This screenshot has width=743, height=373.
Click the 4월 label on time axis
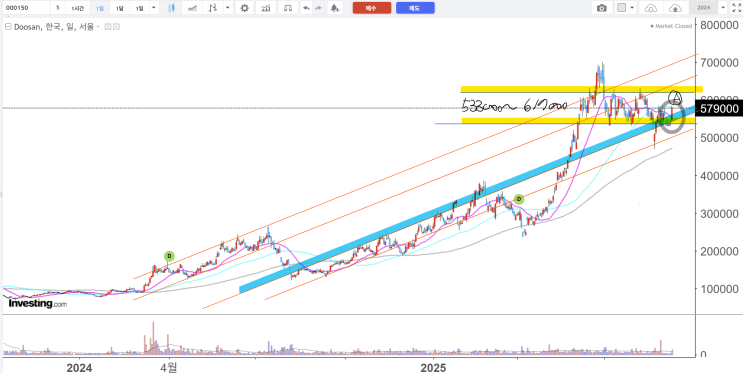(x=169, y=367)
